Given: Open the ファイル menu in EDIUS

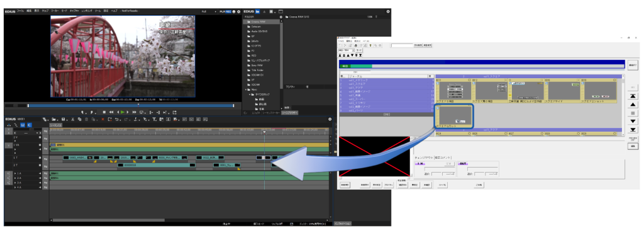Looking at the screenshot, I should point(21,11).
